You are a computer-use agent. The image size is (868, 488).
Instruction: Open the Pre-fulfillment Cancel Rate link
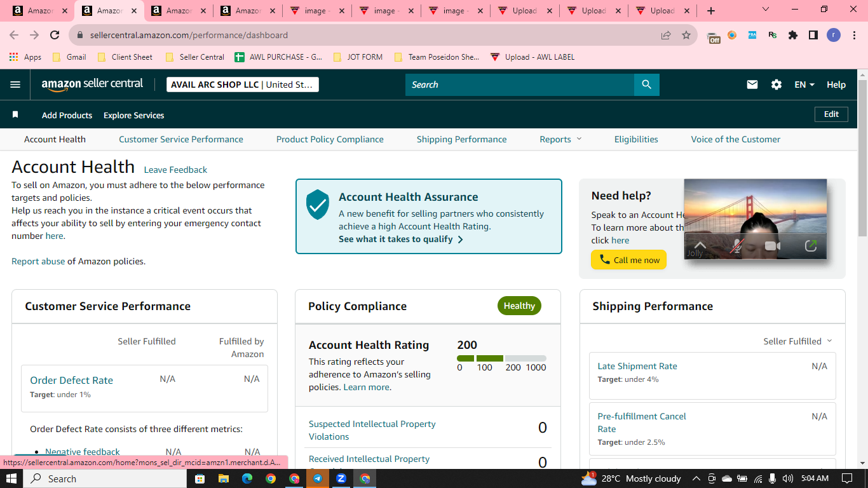point(642,423)
